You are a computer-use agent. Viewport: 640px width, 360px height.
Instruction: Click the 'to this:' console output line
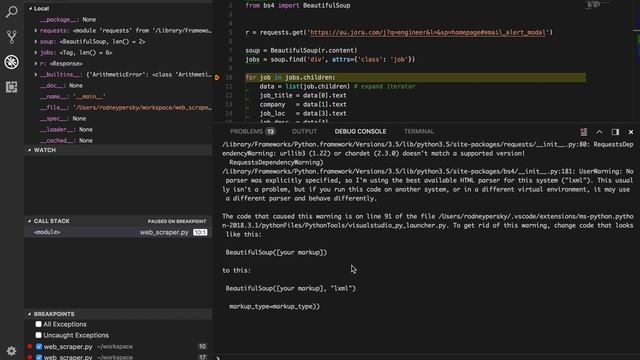click(x=237, y=270)
